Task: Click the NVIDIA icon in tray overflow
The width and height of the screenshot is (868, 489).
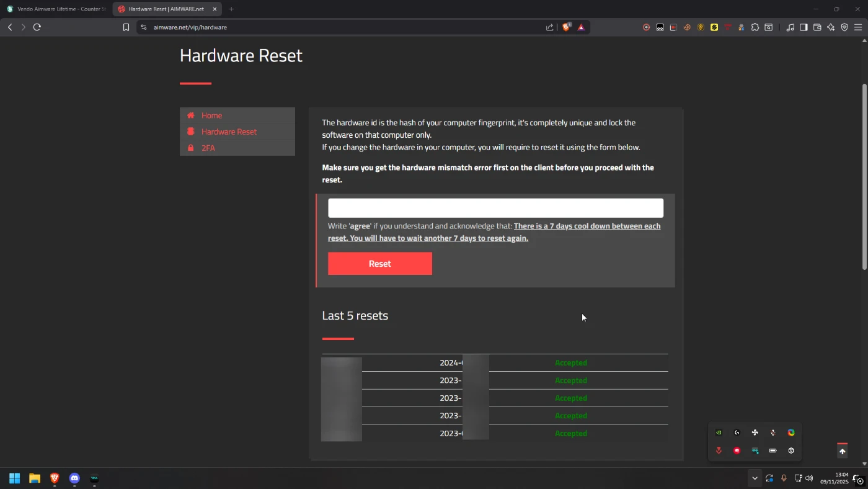Action: (x=719, y=433)
